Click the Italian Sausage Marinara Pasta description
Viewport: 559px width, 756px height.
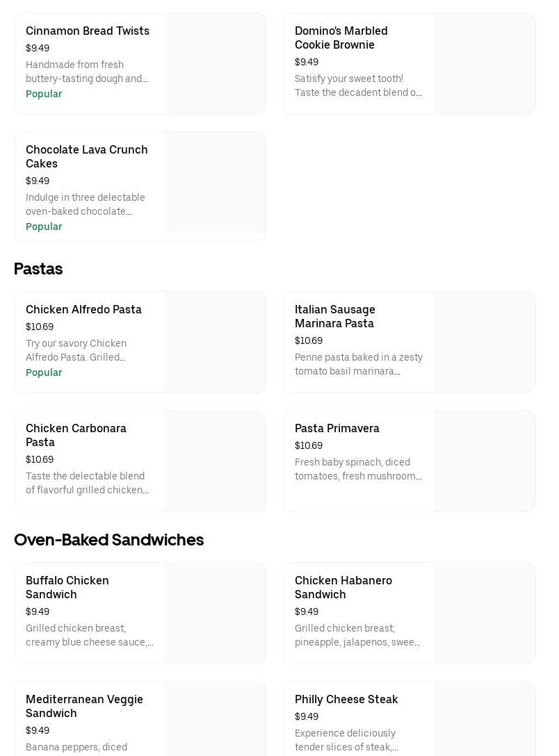click(x=359, y=364)
